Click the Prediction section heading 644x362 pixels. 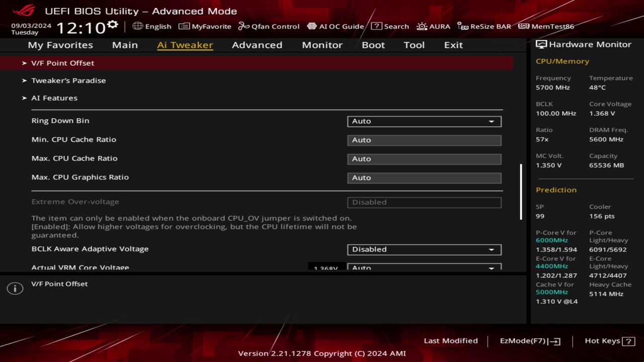point(556,190)
